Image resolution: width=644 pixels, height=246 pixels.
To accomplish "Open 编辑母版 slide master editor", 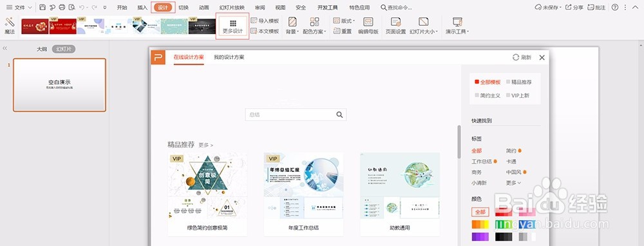I will coord(368,26).
